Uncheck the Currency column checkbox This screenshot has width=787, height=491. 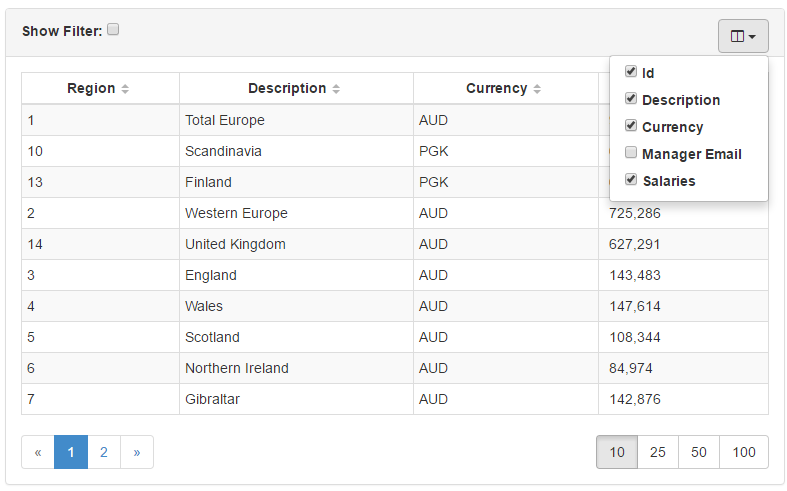(x=631, y=126)
